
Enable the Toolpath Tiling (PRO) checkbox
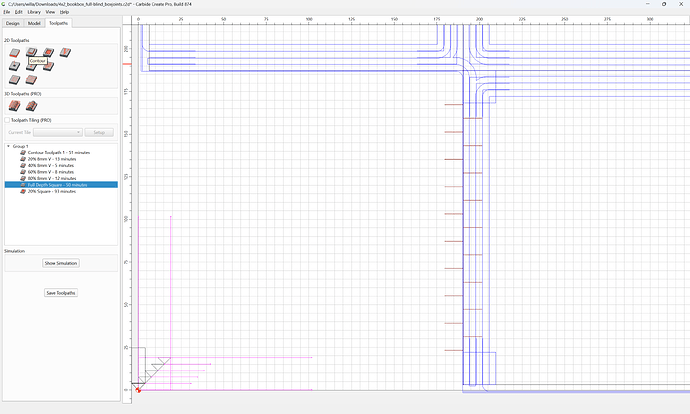click(x=7, y=120)
